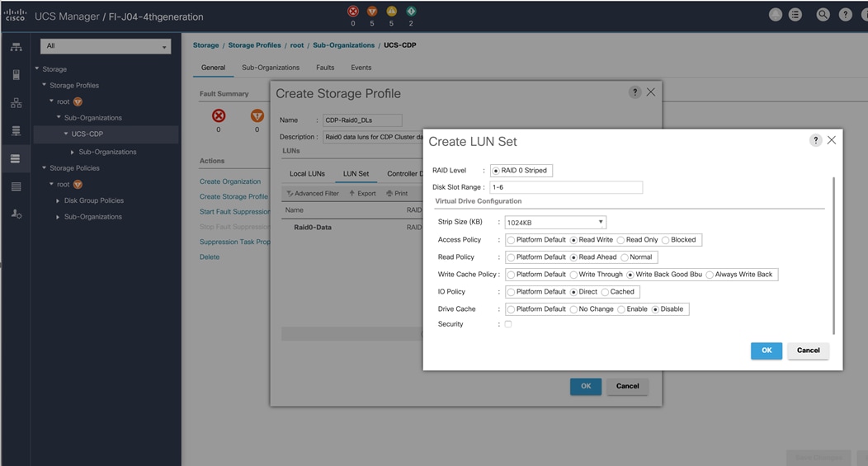Set IO Policy to Cached
This screenshot has width=868, height=466.
[x=605, y=292]
